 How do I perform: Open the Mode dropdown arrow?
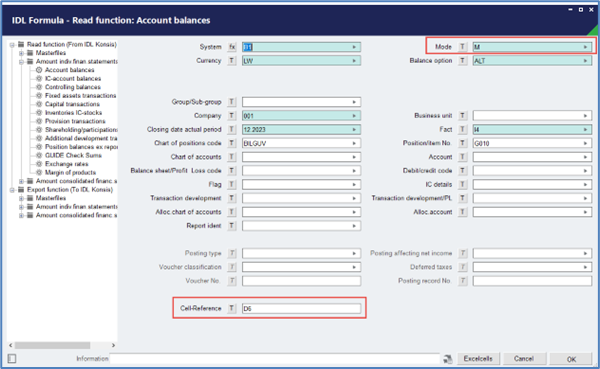coord(585,47)
